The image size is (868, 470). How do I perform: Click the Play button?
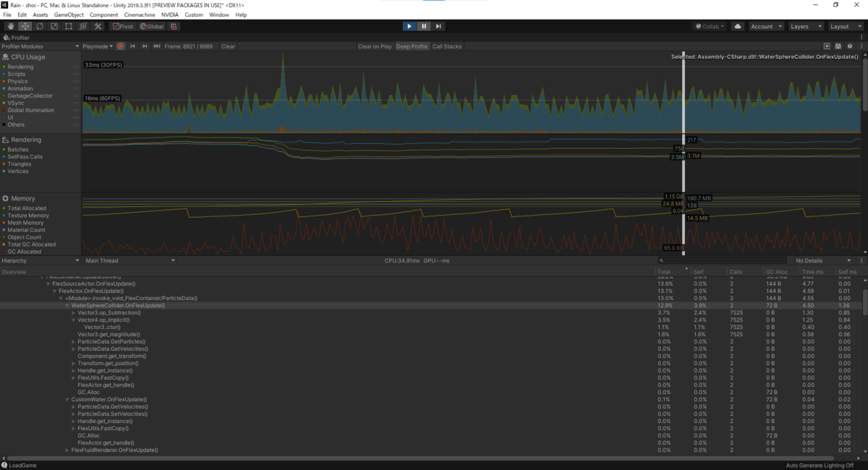click(x=409, y=26)
